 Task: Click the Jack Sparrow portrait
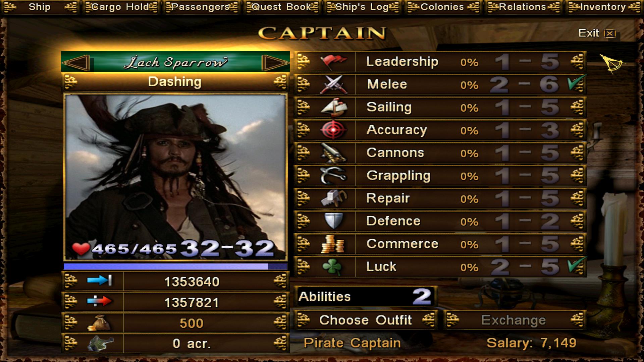pos(175,177)
